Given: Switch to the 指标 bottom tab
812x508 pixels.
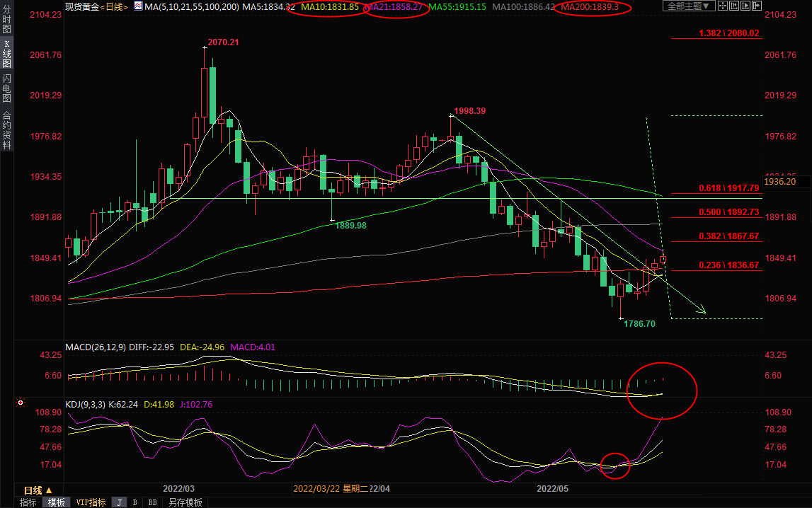Looking at the screenshot, I should pyautogui.click(x=28, y=502).
